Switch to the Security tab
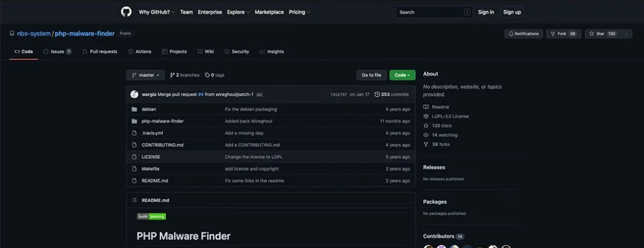Viewport: 644px width, 248px height. coord(236,51)
